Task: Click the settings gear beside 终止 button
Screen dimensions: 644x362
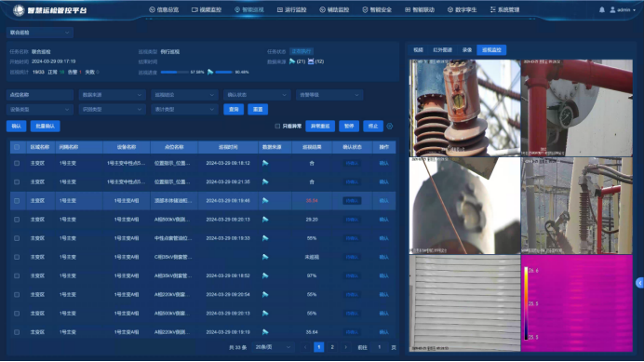Action: (390, 127)
